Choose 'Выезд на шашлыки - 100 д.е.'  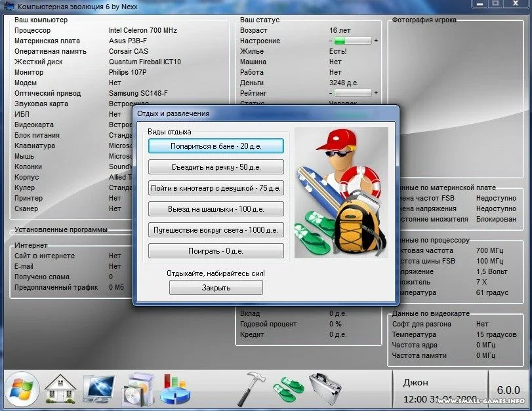click(216, 209)
